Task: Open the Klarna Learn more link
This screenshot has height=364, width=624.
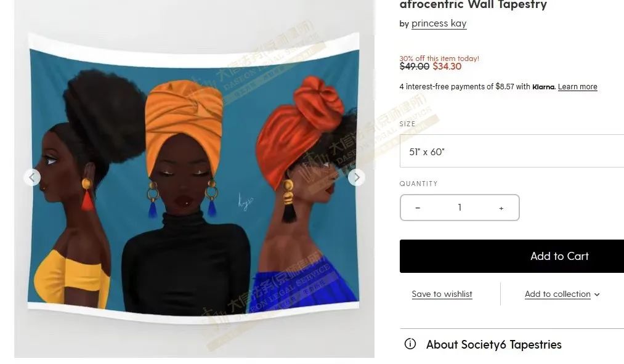Action: coord(577,87)
